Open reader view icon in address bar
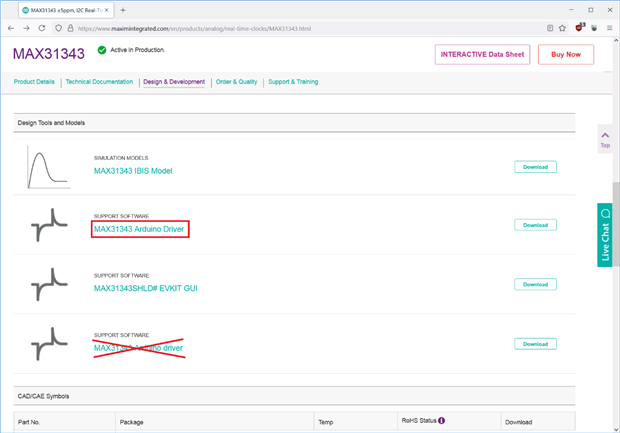This screenshot has height=433, width=620. coord(550,28)
